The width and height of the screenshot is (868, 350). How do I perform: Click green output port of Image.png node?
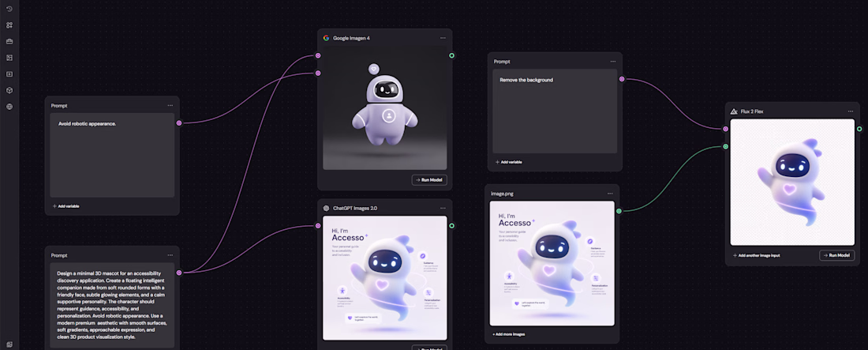click(619, 211)
